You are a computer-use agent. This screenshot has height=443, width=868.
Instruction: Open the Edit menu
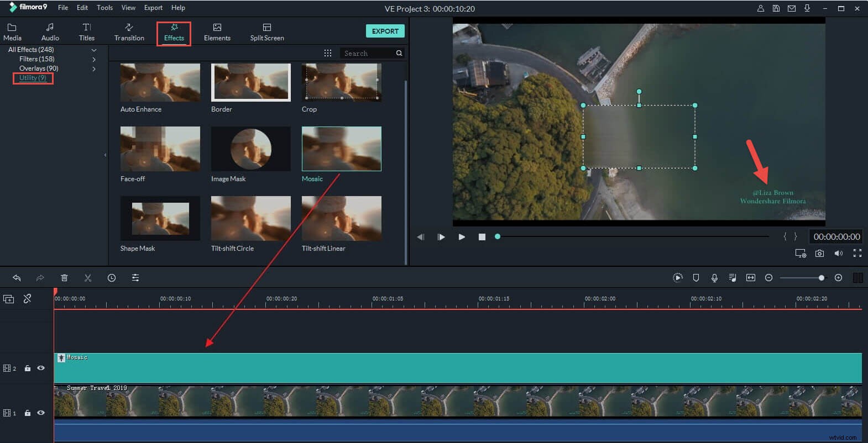[x=82, y=8]
